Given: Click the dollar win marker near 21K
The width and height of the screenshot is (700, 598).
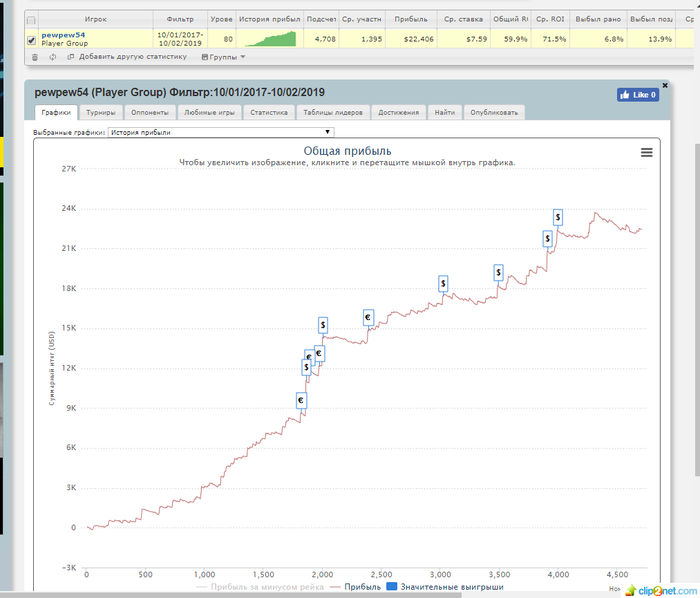Looking at the screenshot, I should pos(547,238).
